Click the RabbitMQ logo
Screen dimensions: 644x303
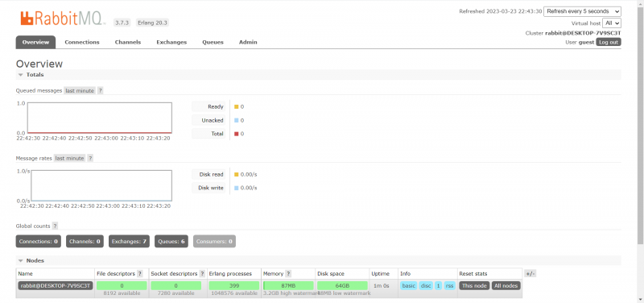63,19
